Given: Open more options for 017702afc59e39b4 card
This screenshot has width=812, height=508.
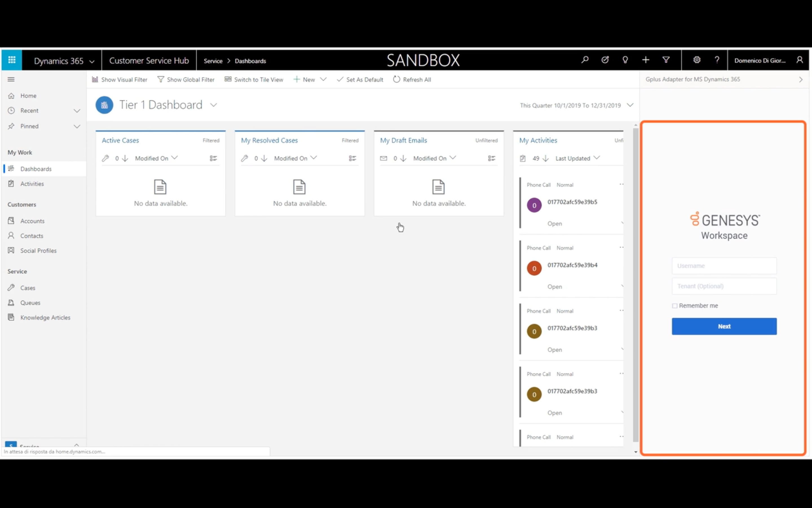Looking at the screenshot, I should click(x=621, y=247).
